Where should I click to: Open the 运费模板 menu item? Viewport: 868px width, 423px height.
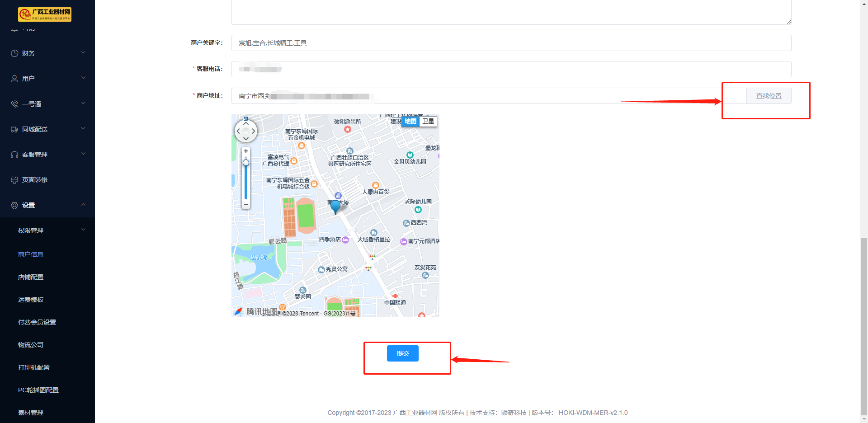[31, 300]
